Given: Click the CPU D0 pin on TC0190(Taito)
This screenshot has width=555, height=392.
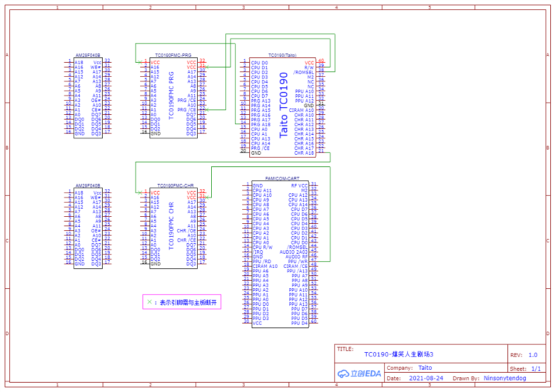Looking at the screenshot, I should pos(259,63).
